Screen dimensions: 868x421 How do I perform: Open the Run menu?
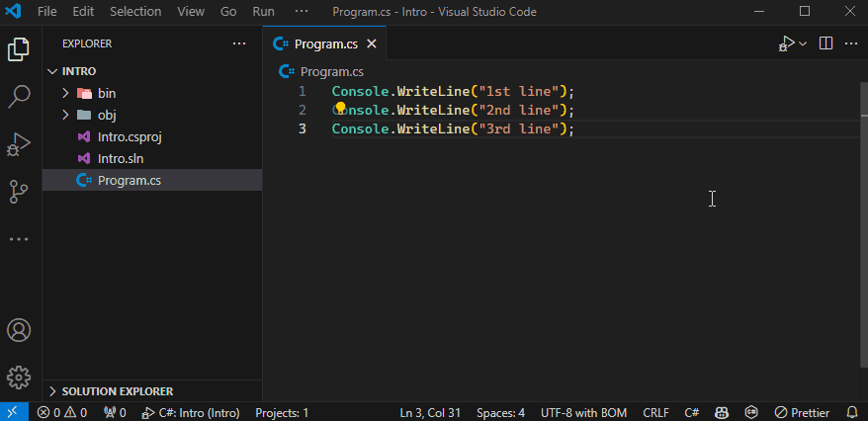(264, 12)
